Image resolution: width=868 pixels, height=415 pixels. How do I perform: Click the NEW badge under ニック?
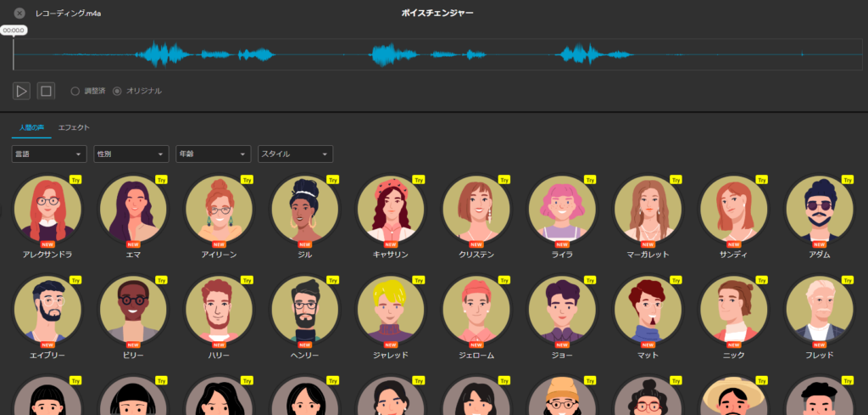coord(733,345)
